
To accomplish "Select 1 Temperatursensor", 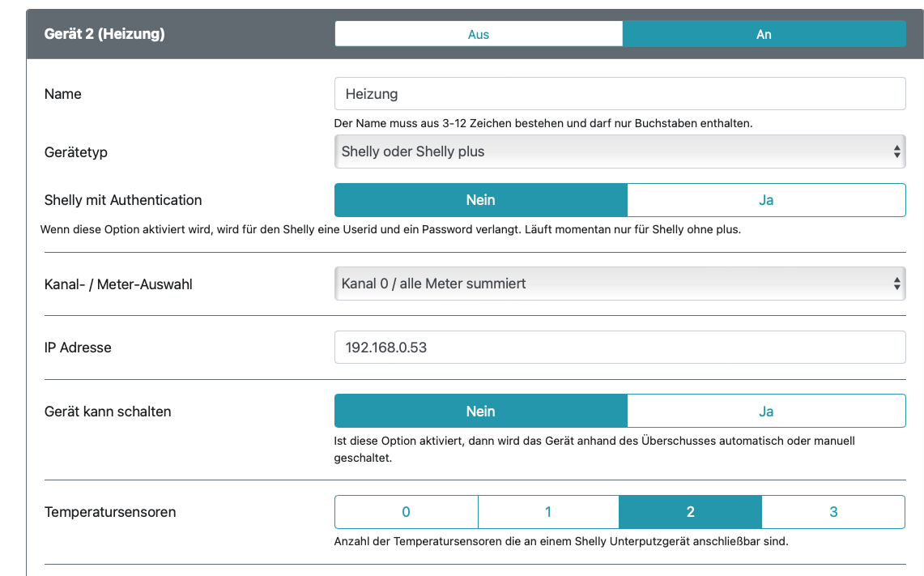I will tap(548, 512).
